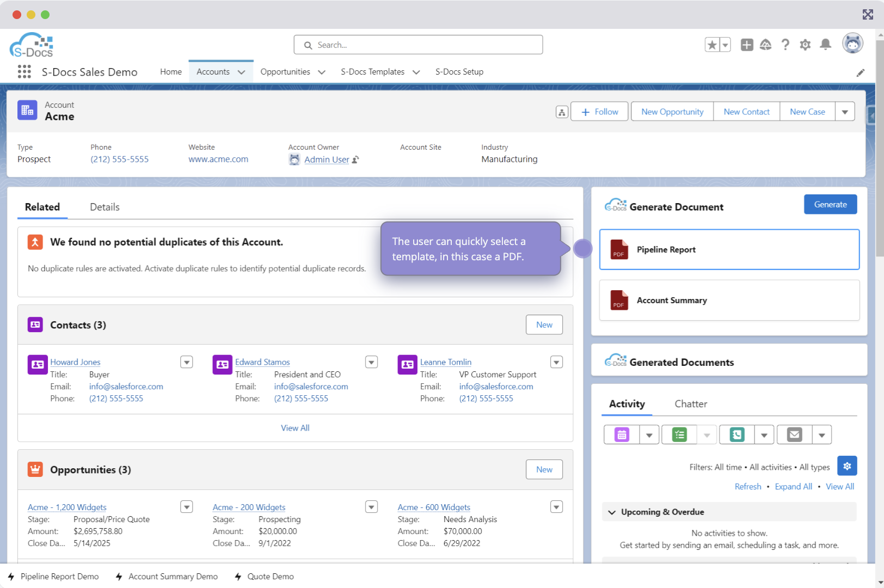Open the event button dropdown arrow
The height and width of the screenshot is (588, 884).
(x=649, y=434)
